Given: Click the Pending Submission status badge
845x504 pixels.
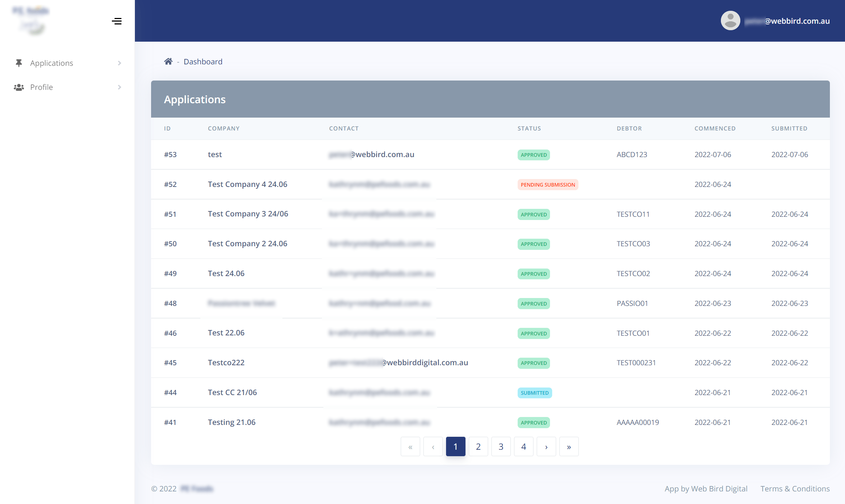Looking at the screenshot, I should [548, 185].
